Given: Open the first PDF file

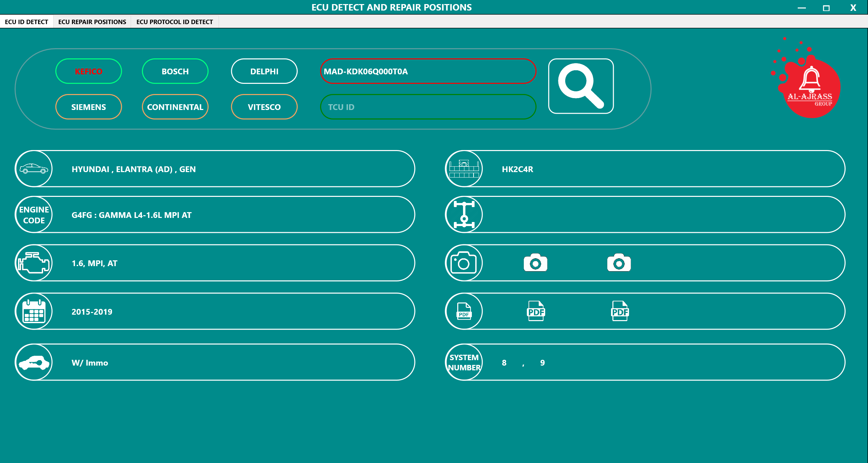Looking at the screenshot, I should 536,311.
